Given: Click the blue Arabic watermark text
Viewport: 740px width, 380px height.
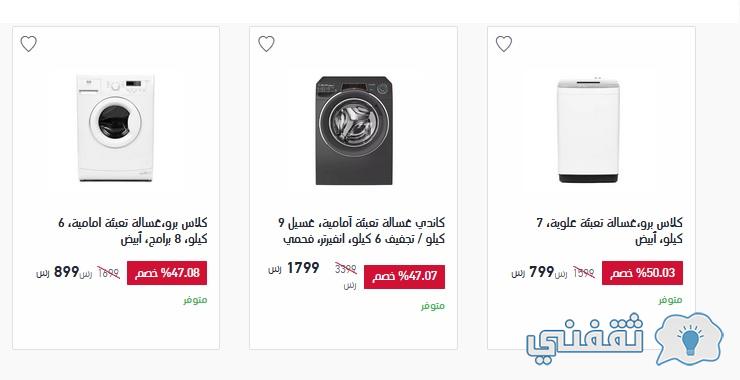Looking at the screenshot, I should [585, 338].
